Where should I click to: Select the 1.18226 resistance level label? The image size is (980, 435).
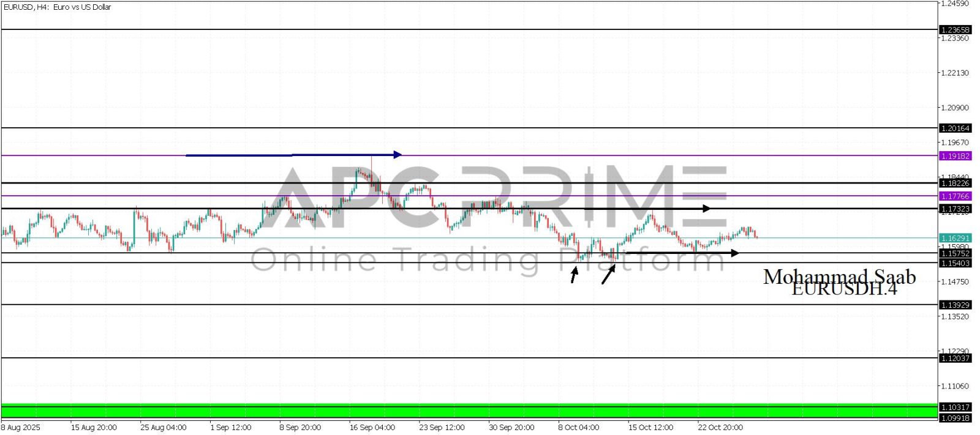[x=955, y=183]
